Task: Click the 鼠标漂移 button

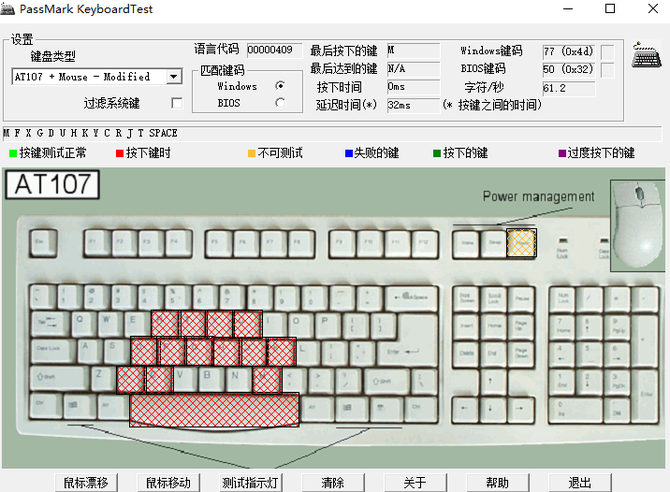Action: click(86, 483)
